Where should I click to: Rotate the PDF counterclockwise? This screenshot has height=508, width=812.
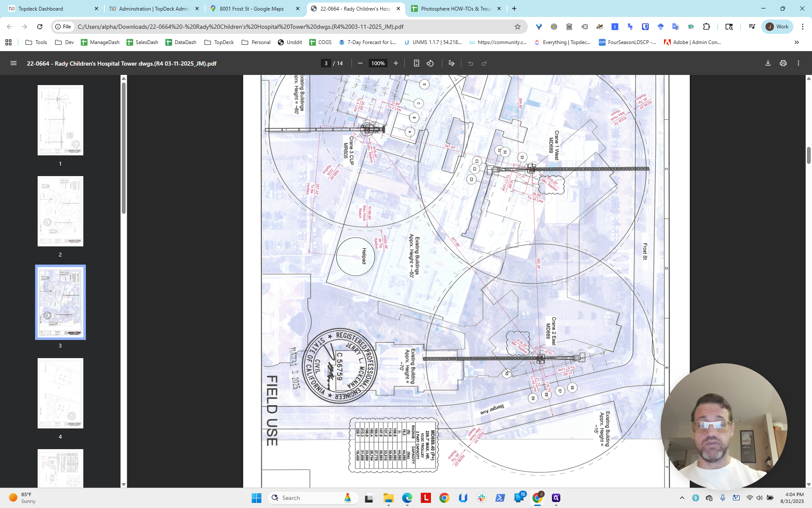(x=430, y=63)
